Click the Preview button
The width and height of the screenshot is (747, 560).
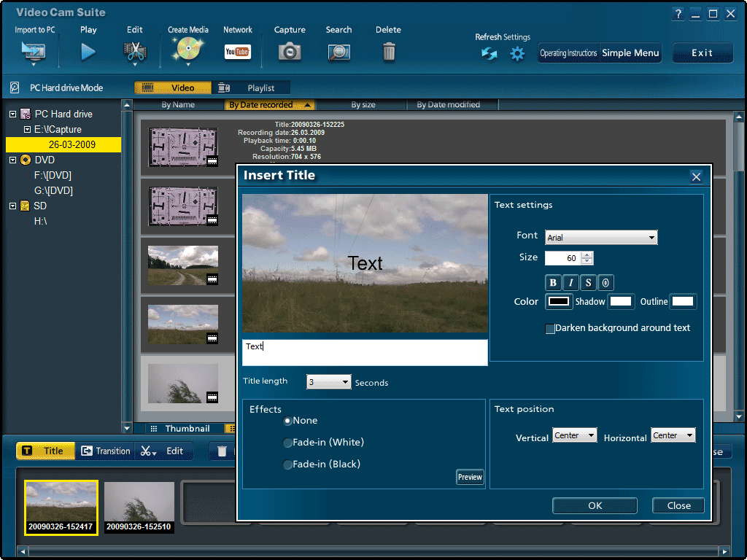click(470, 477)
